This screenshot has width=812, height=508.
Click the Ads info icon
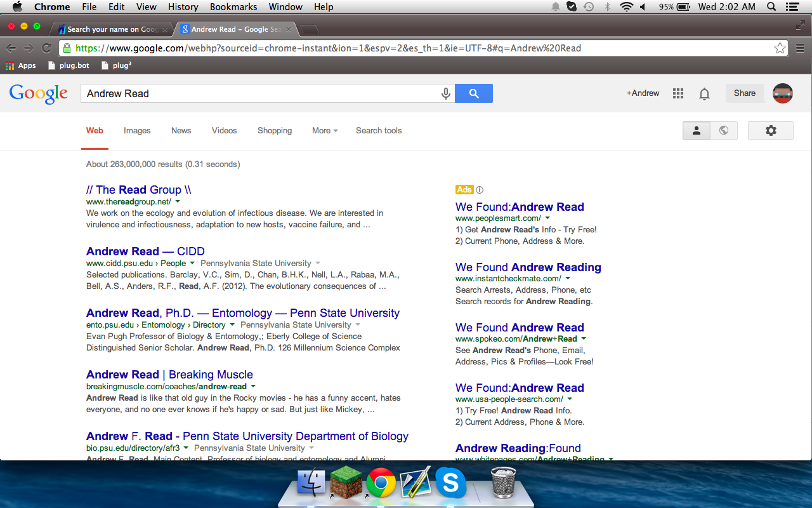[x=480, y=190]
